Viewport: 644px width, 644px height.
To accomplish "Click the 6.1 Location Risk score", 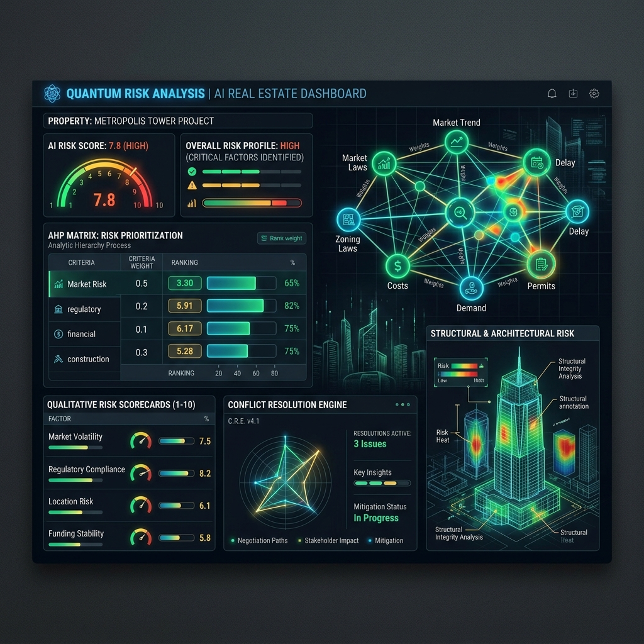I will point(205,506).
